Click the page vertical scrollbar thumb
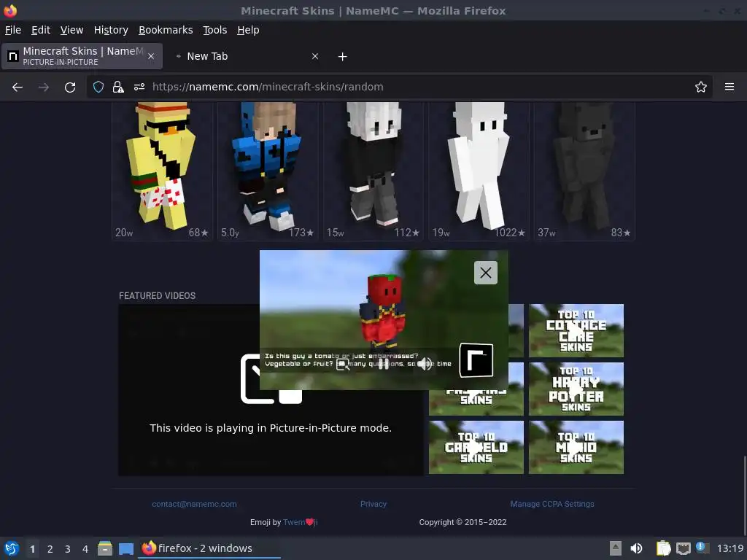This screenshot has width=747, height=560. [745, 495]
